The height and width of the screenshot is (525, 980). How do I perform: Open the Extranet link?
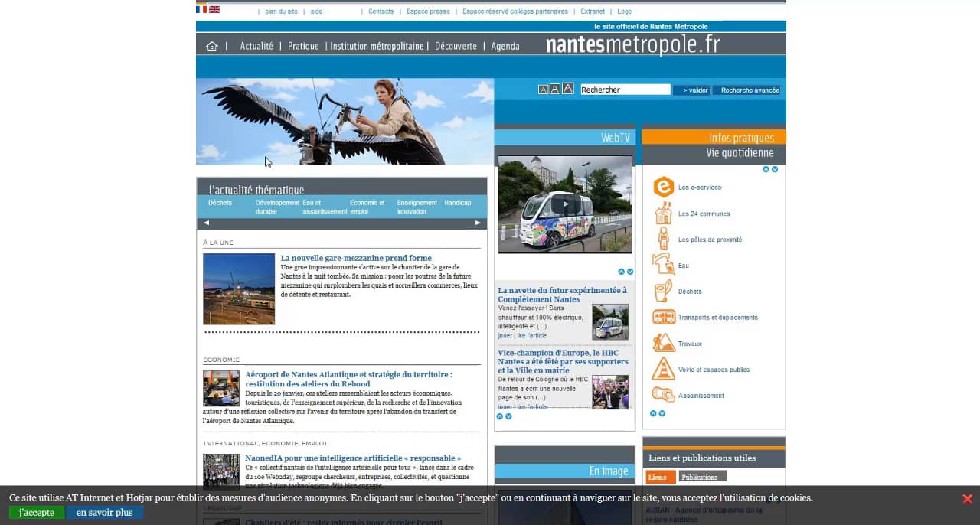pyautogui.click(x=593, y=11)
